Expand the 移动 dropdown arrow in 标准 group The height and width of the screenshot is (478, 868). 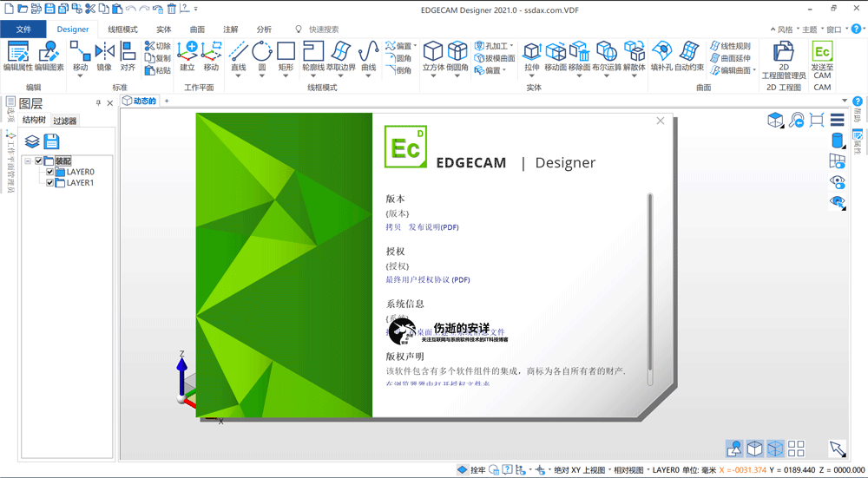pyautogui.click(x=80, y=75)
